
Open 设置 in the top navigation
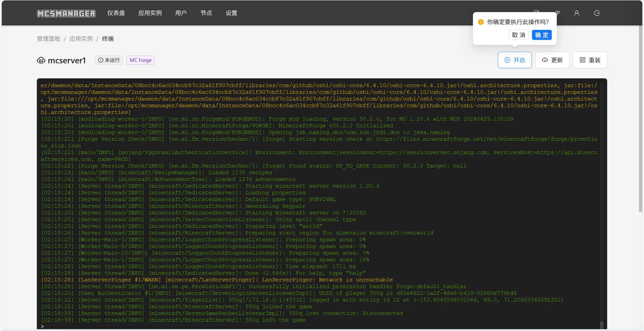click(231, 13)
